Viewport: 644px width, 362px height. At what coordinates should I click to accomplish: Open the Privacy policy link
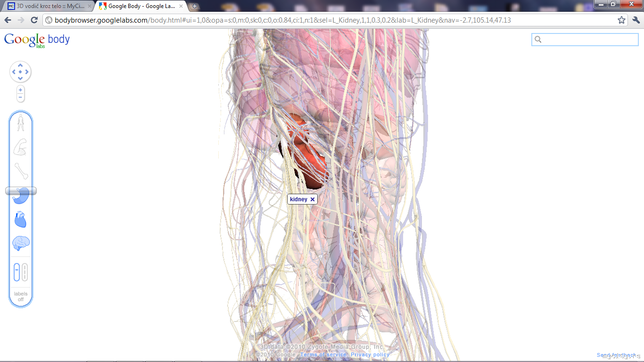click(370, 354)
